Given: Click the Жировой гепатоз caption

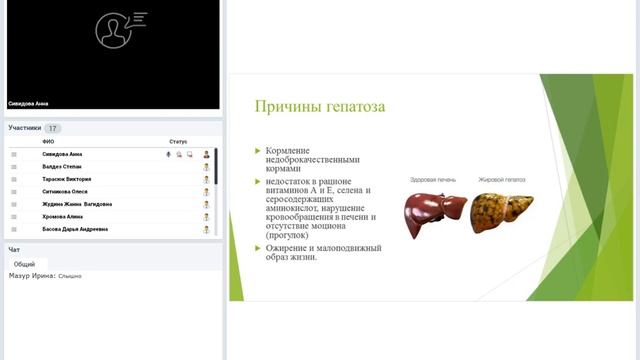Looking at the screenshot, I should point(502,180).
